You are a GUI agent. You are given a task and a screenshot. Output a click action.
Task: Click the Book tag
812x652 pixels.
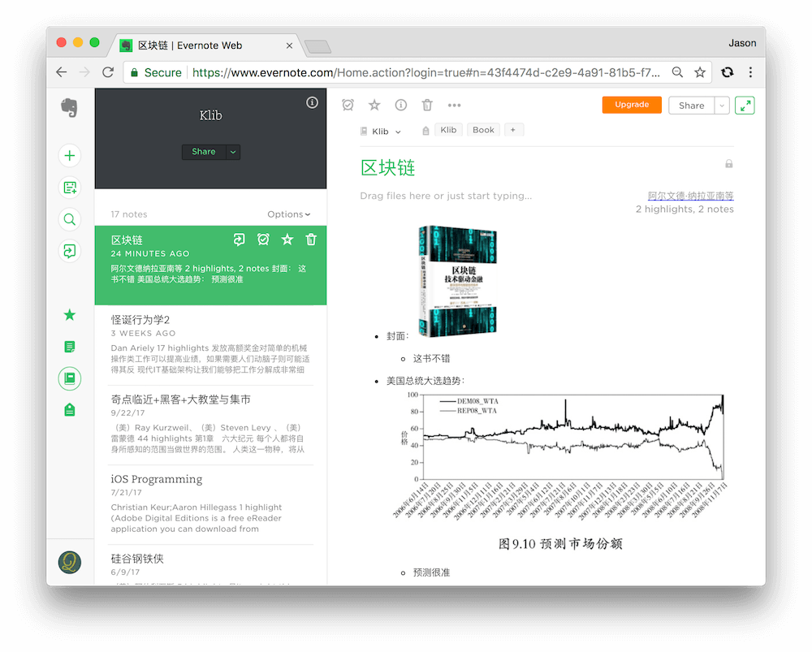483,130
